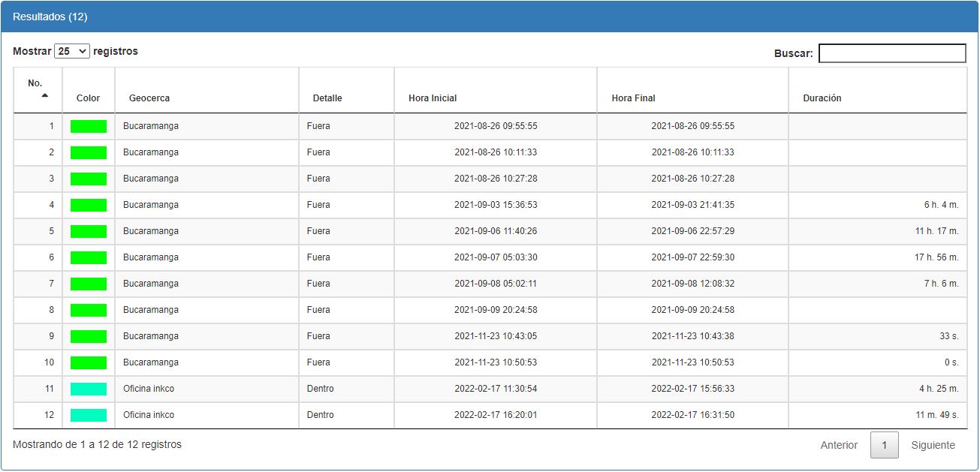
Task: Click the Resultados (12) panel header
Action: [x=50, y=17]
